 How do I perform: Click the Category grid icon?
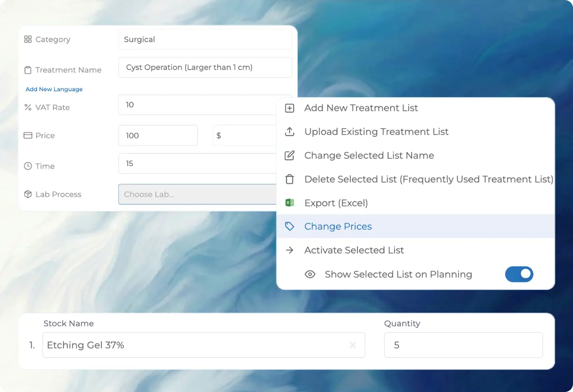point(28,39)
